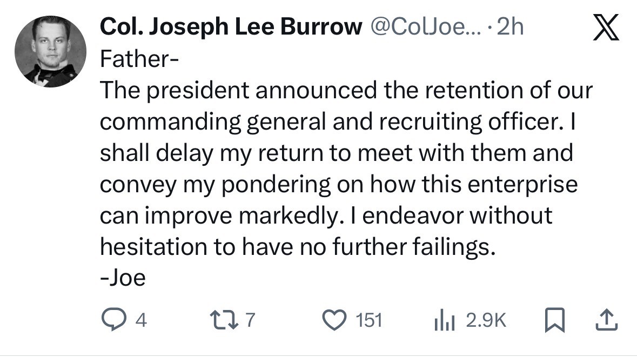Open Col. Joseph Lee Burrow's profile name

coord(231,28)
